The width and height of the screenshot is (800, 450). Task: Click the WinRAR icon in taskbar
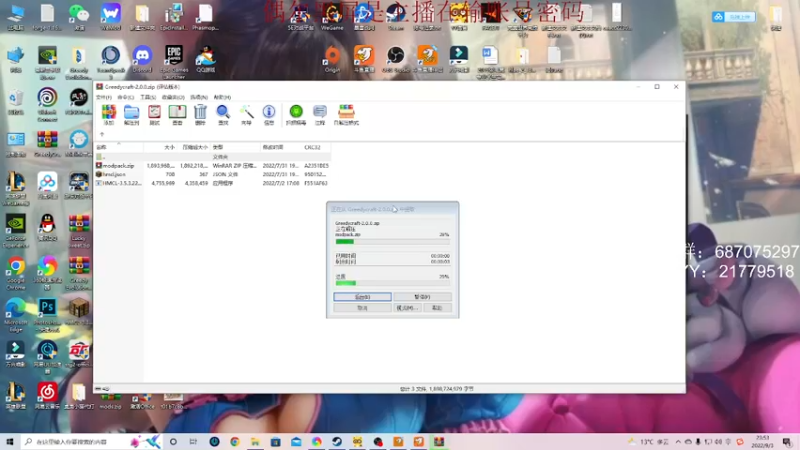click(x=439, y=441)
